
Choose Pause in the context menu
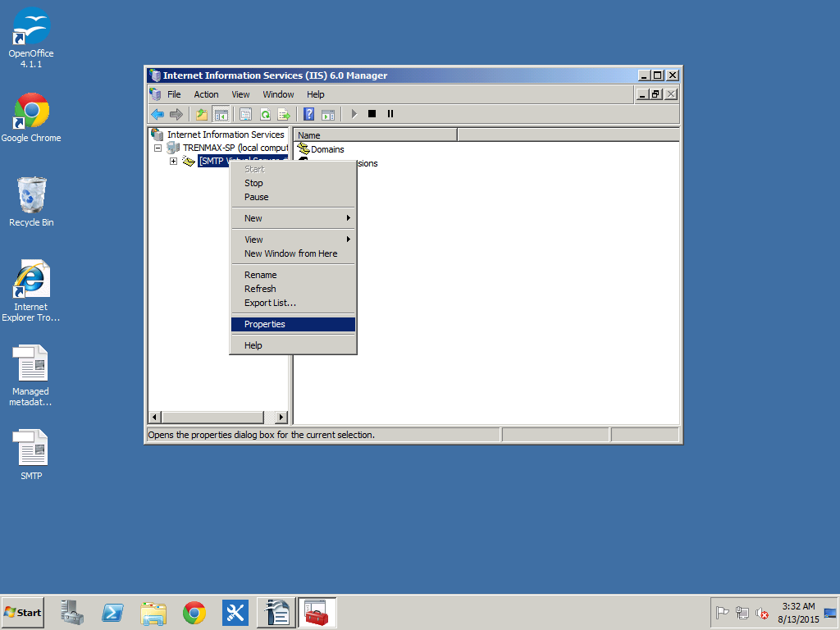pyautogui.click(x=293, y=197)
